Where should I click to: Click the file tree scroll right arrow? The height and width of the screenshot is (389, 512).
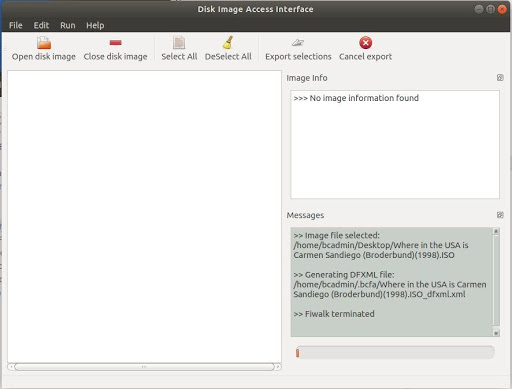pyautogui.click(x=278, y=367)
